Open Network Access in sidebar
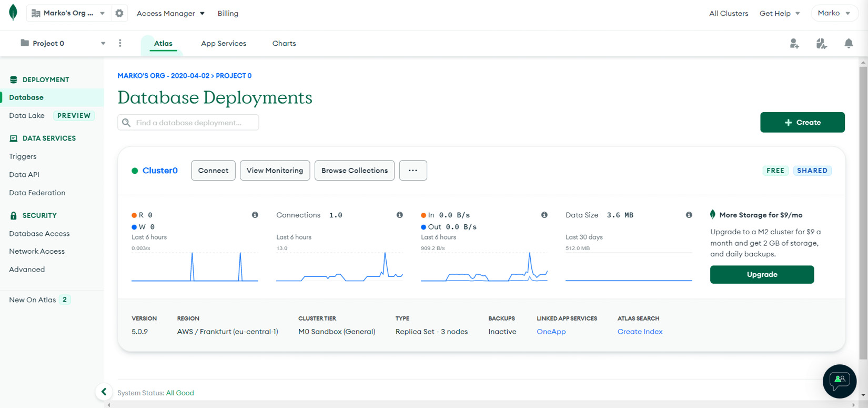868x408 pixels. (x=37, y=251)
